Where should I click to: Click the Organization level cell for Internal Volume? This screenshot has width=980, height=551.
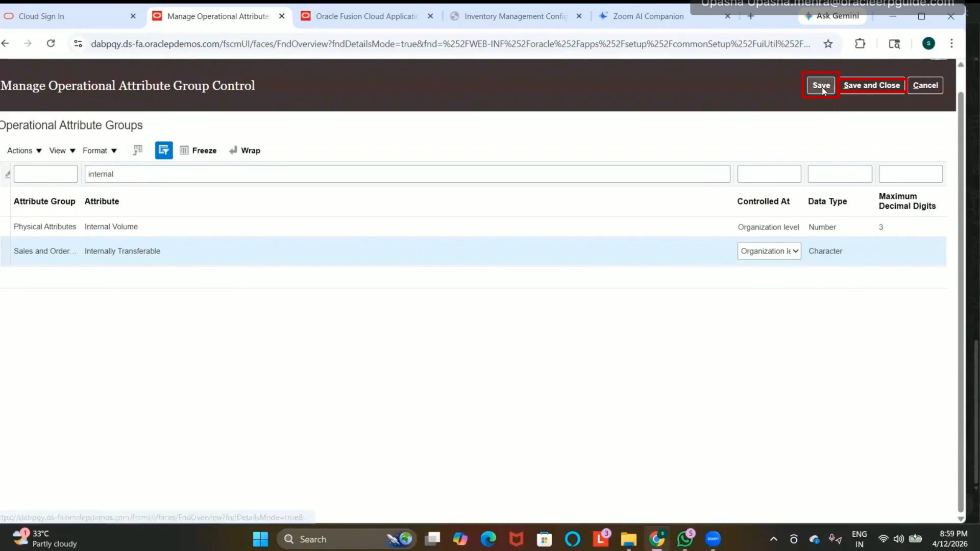[768, 227]
